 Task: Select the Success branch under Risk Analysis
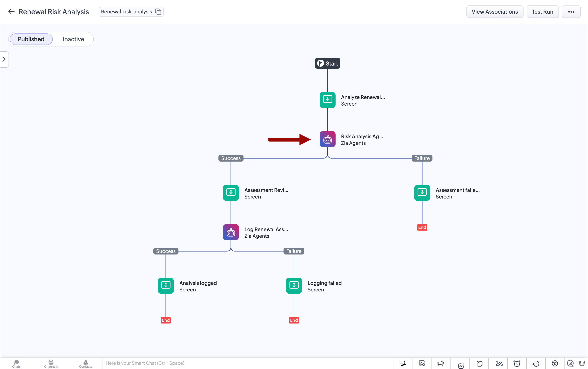(x=231, y=158)
